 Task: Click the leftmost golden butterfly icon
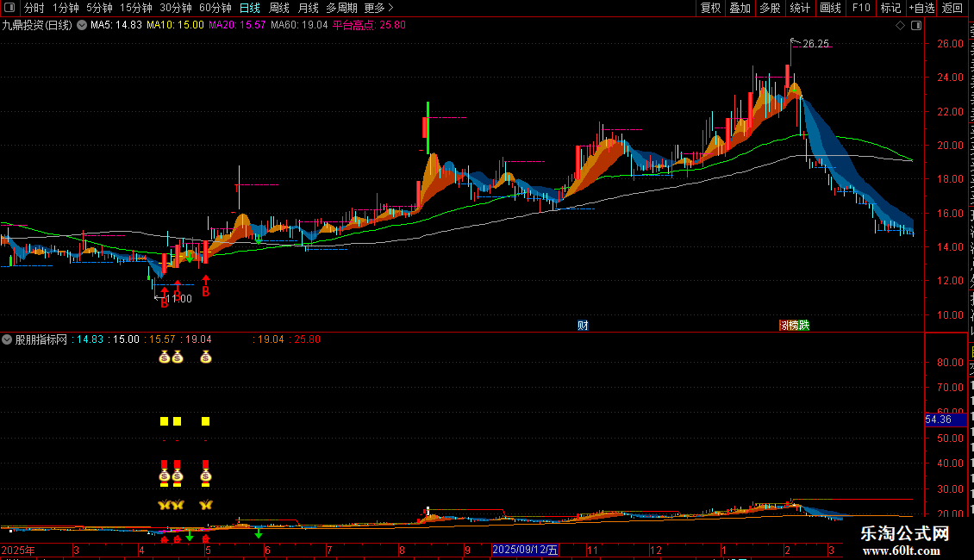pos(164,505)
